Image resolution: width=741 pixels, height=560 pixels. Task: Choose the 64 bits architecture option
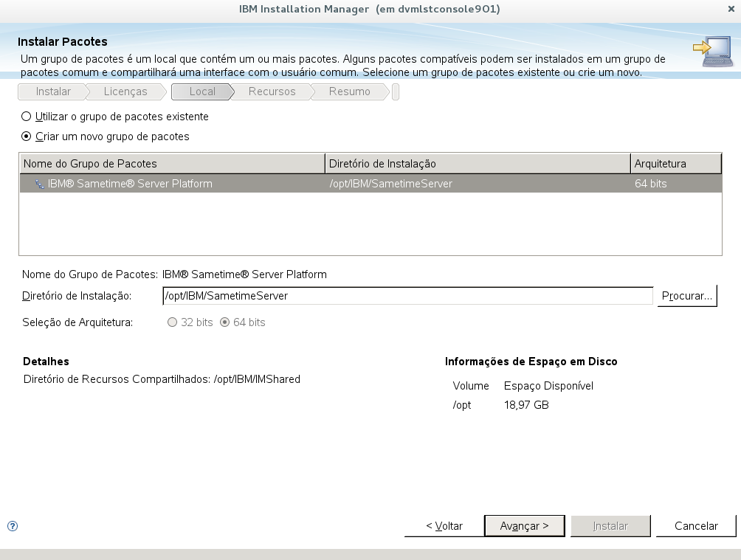(x=225, y=322)
